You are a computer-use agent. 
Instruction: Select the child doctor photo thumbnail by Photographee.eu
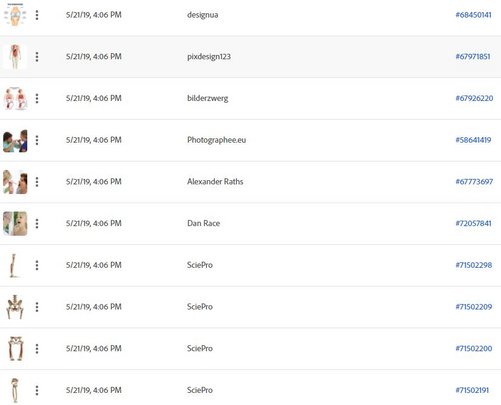15,140
